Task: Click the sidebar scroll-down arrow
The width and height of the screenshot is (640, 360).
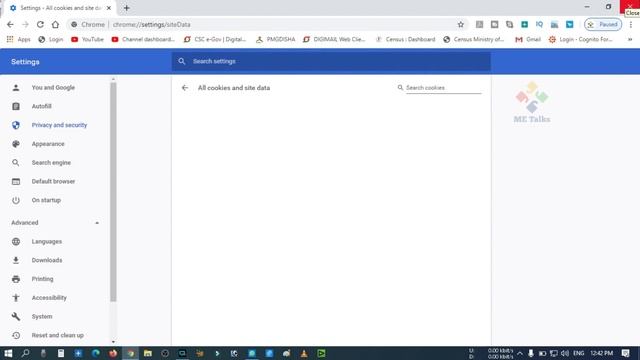Action: click(113, 342)
